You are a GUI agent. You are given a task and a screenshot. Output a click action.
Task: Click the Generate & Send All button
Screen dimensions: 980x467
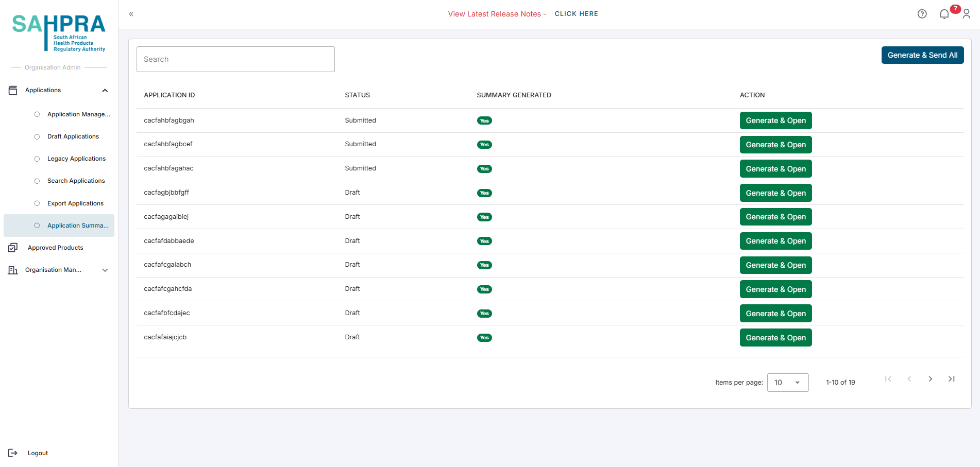922,55
